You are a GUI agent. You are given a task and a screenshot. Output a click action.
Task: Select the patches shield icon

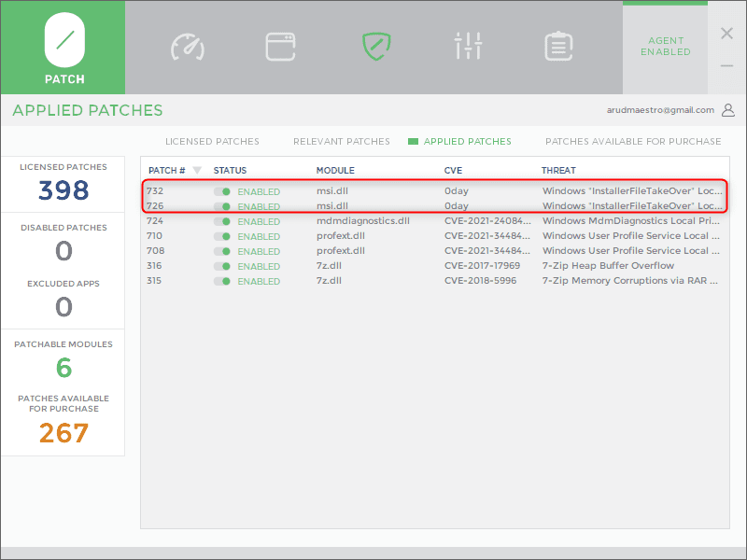[x=376, y=46]
